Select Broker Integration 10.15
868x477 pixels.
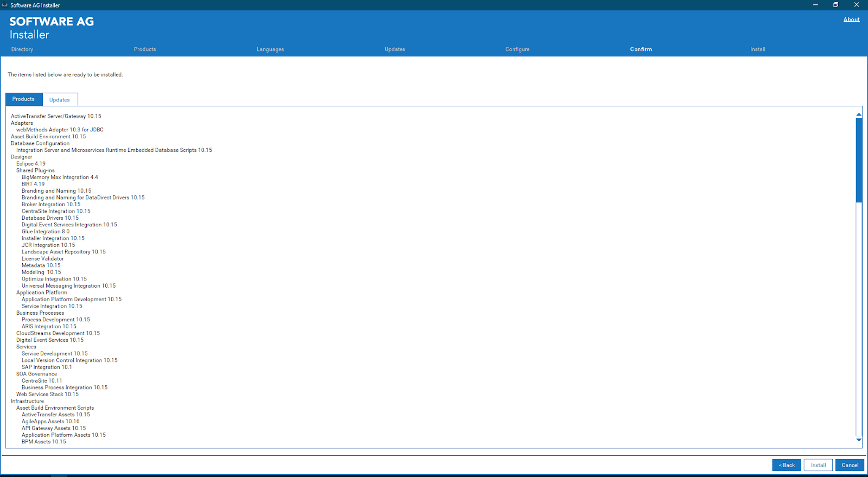[x=51, y=205]
